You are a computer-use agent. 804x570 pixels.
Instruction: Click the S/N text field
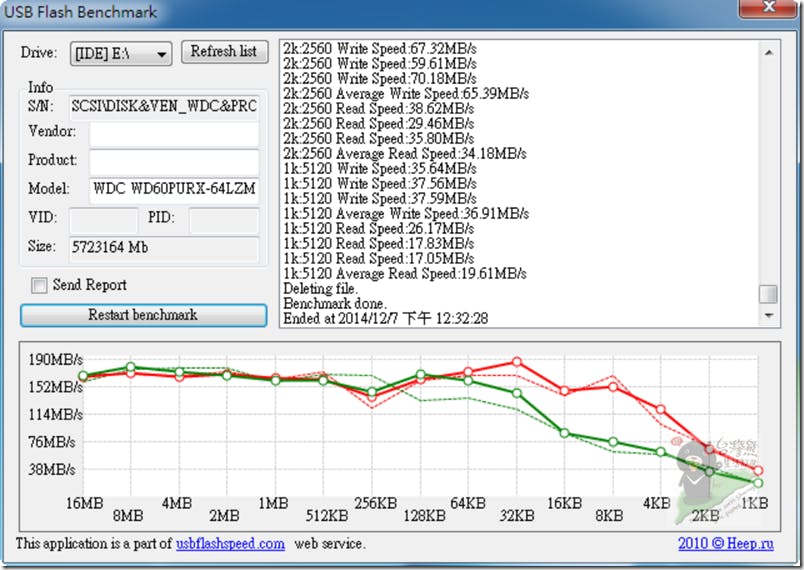click(164, 105)
